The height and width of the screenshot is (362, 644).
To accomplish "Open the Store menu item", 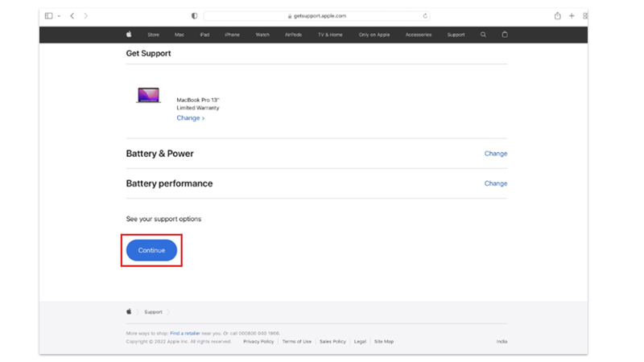I will 153,35.
